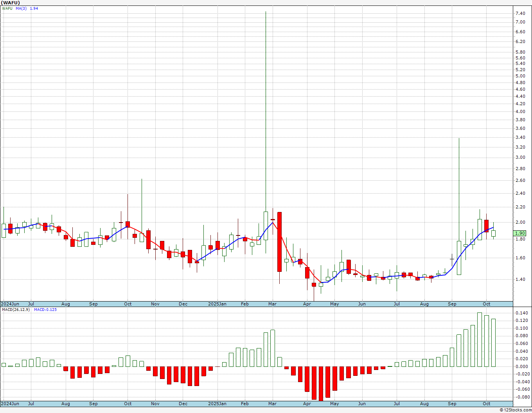532x413 pixels.
Task: Click "2024Jun" on the price chart date axis
Action: 10,304
